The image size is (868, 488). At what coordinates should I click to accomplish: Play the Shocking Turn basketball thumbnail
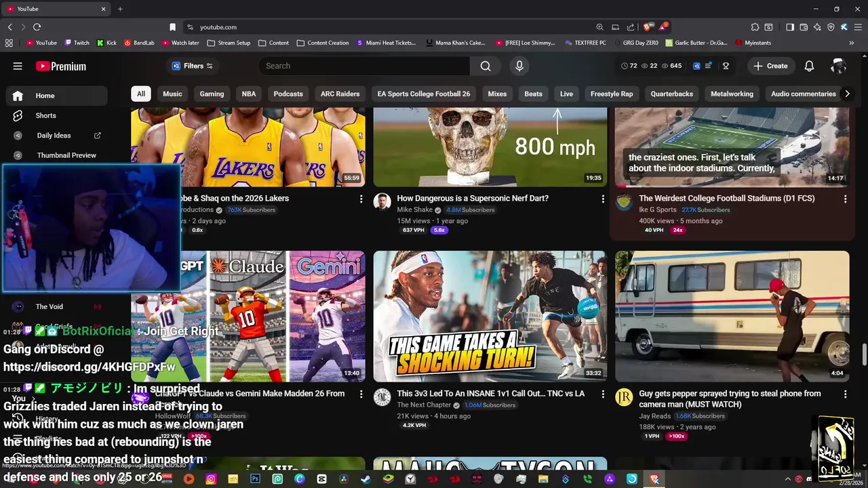click(x=490, y=317)
